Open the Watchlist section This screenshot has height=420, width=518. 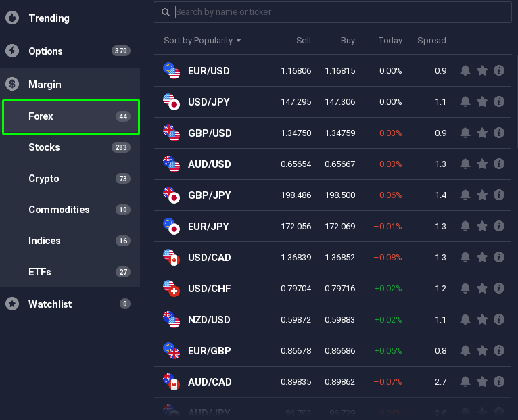[50, 304]
